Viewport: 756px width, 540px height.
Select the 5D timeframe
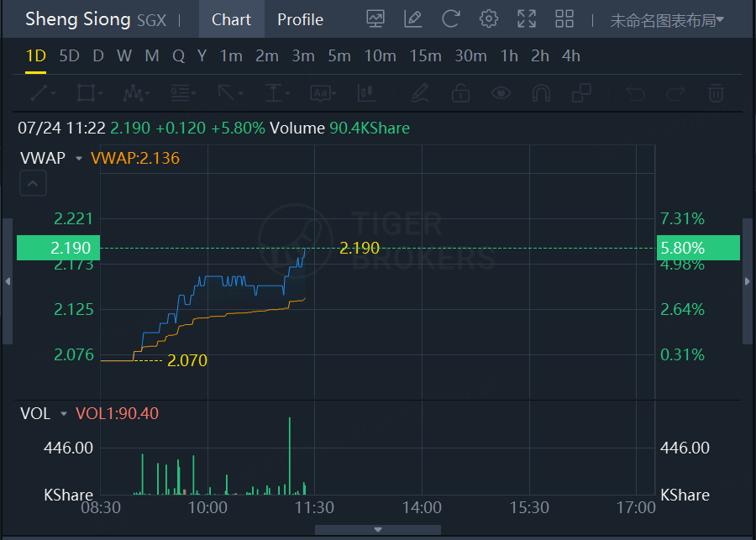(69, 56)
